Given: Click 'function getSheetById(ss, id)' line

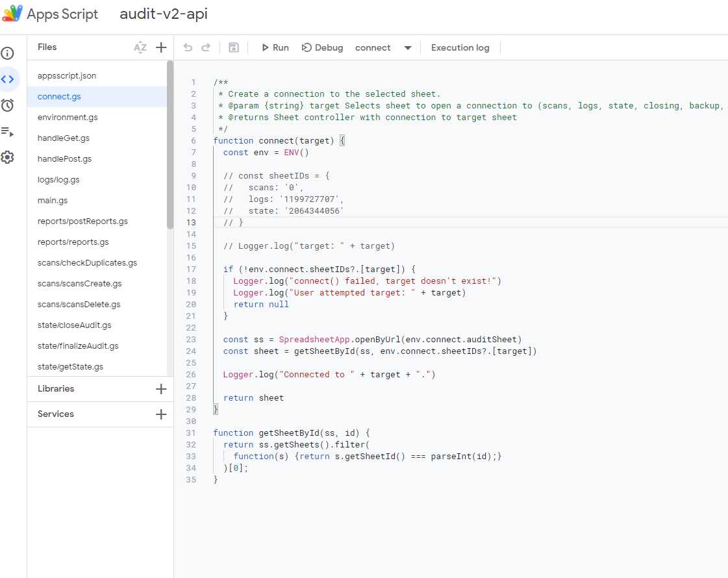Looking at the screenshot, I should click(291, 433).
